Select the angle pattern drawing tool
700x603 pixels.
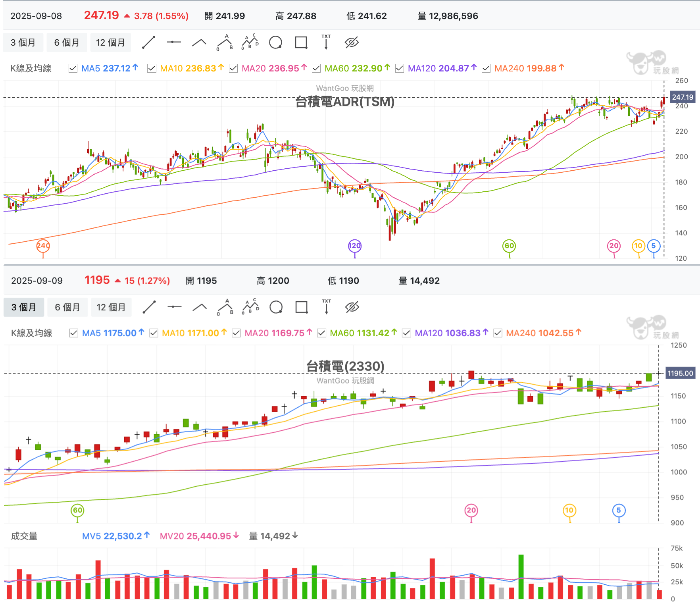point(199,42)
